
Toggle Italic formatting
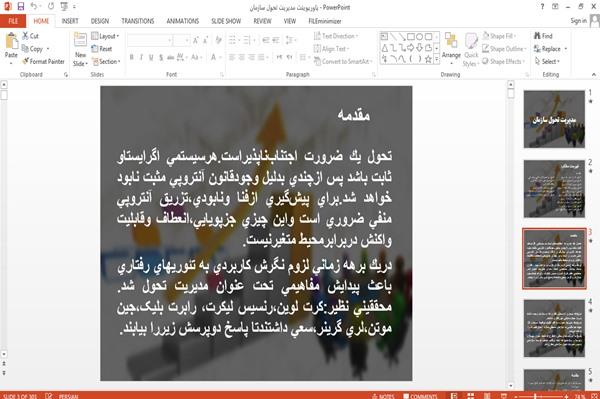(x=141, y=57)
